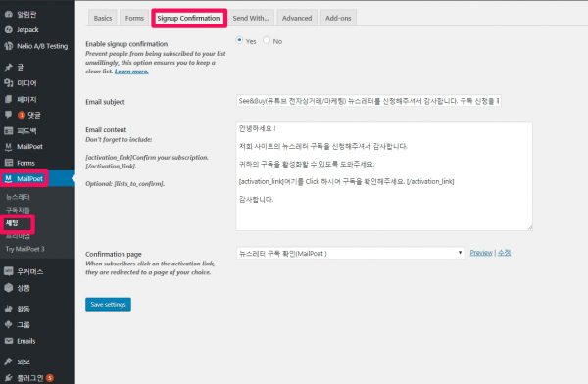Open the 구독자들 submenu item

tap(18, 210)
